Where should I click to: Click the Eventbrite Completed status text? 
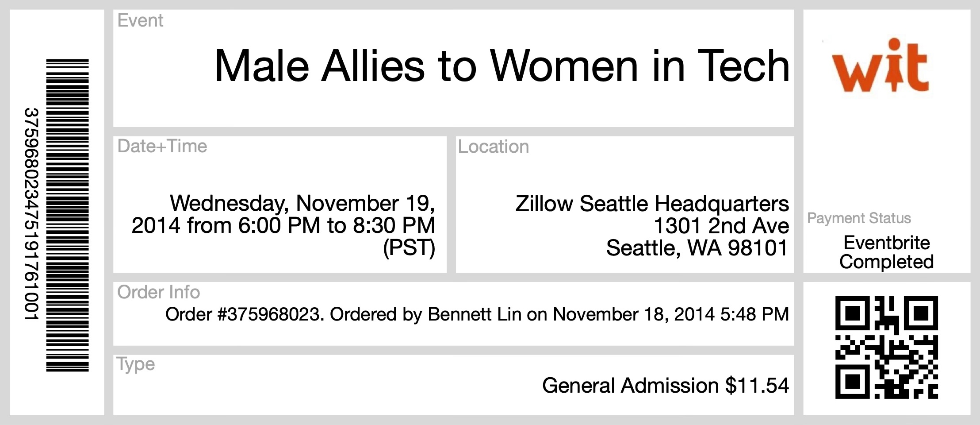[886, 252]
